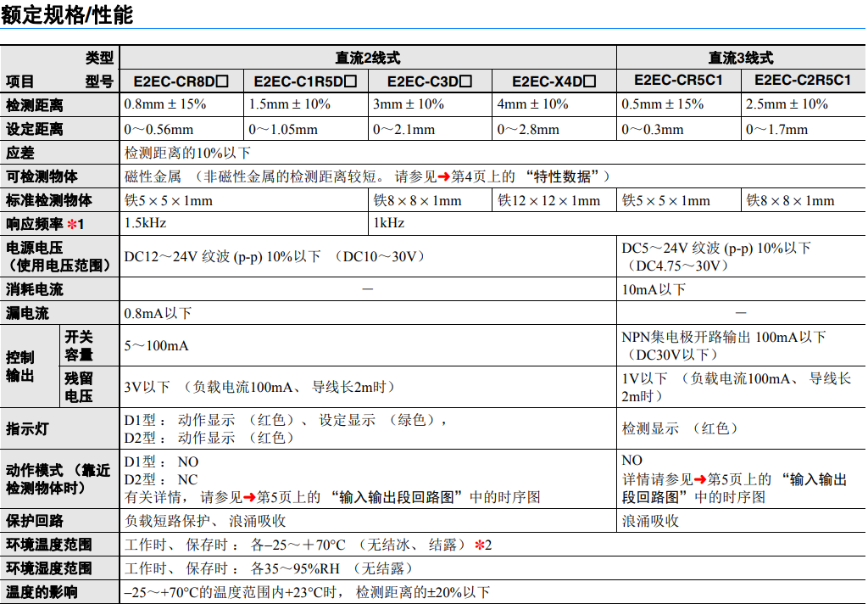868x604 pixels.
Task: Click the 各35~95%RH humidity value
Action: (295, 568)
